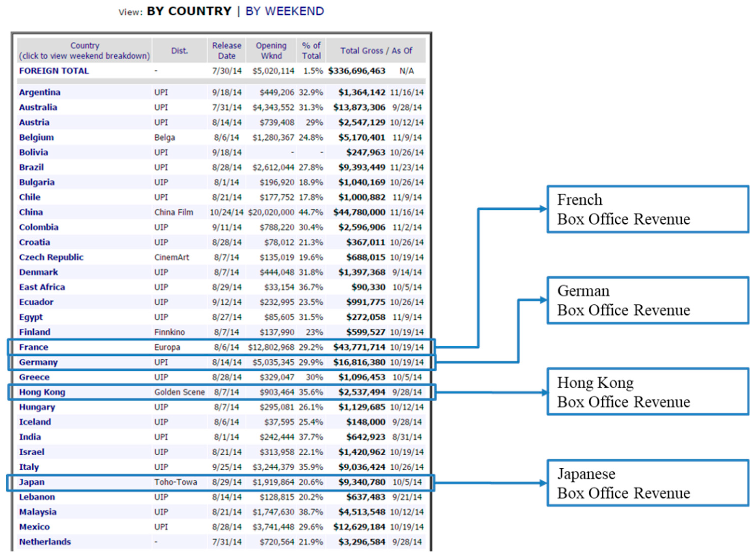Sort by Opening Wknd column header

[271, 51]
